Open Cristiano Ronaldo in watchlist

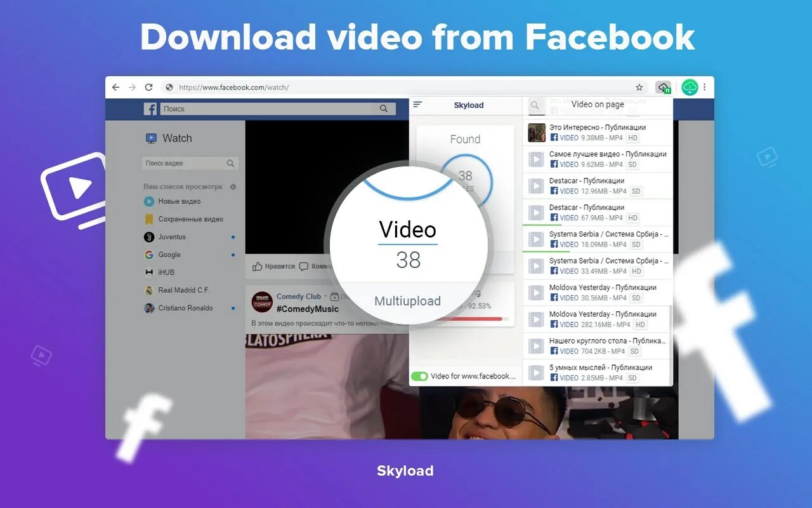pyautogui.click(x=178, y=308)
